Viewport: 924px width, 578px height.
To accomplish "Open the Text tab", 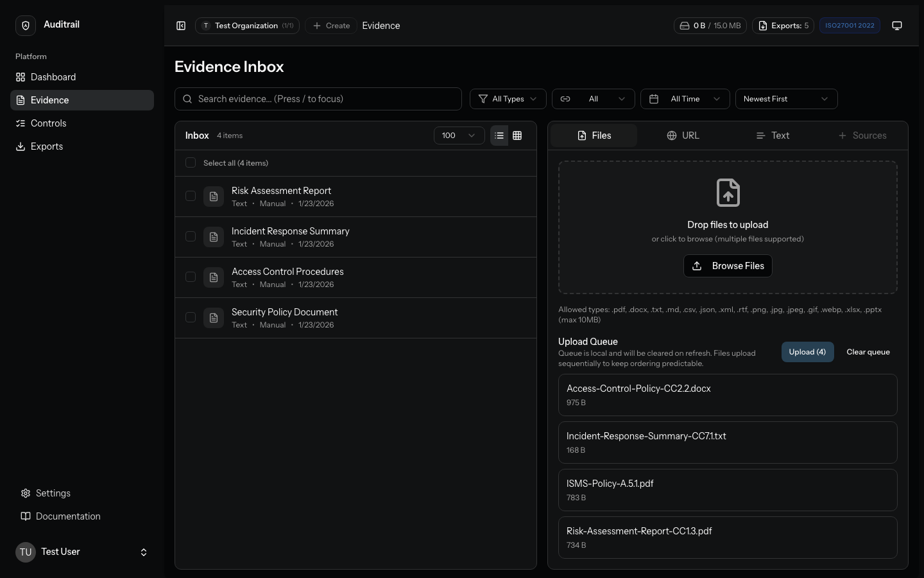I will coord(773,136).
